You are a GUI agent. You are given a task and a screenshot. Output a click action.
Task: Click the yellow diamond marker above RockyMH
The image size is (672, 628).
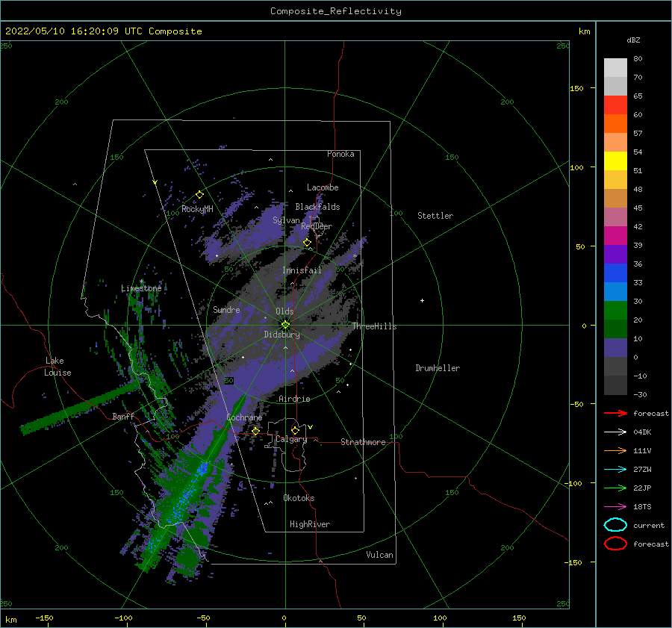[x=199, y=195]
